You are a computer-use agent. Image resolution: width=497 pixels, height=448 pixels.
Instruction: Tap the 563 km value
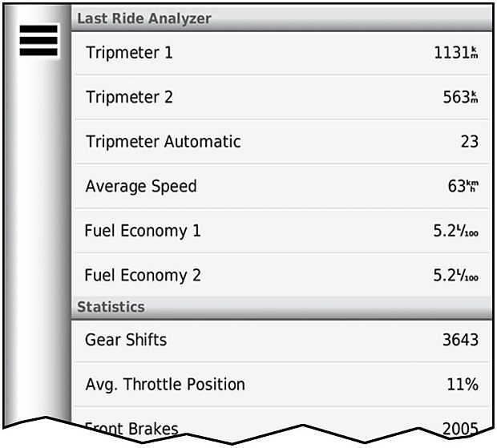click(x=459, y=98)
